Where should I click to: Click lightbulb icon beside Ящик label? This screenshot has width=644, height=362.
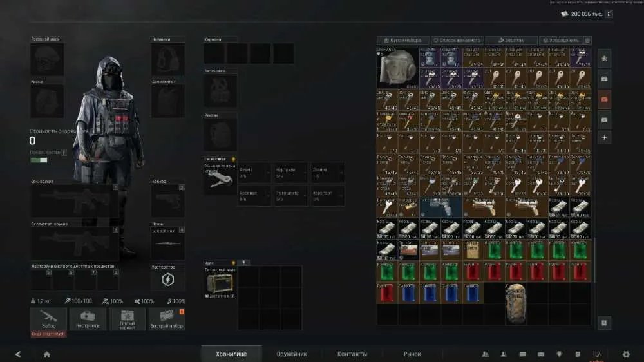tap(233, 263)
